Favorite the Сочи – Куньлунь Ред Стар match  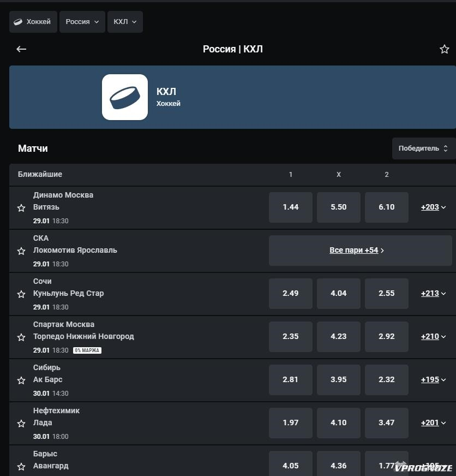21,294
